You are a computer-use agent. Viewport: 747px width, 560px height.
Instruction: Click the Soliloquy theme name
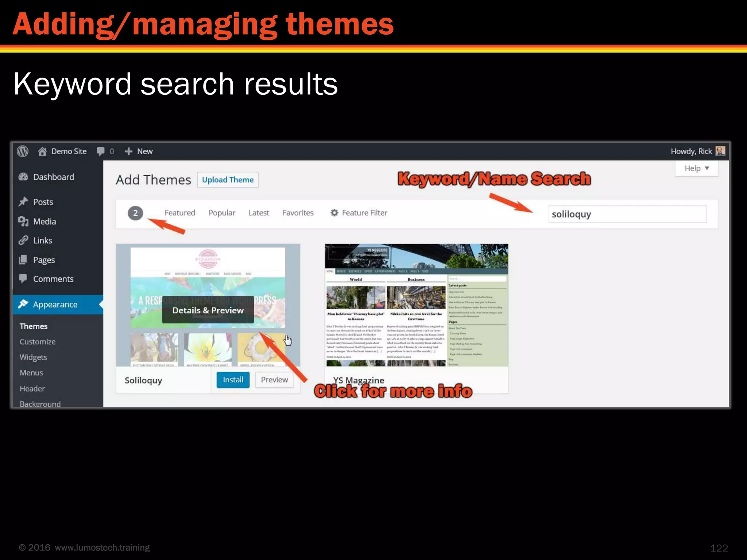coord(143,380)
